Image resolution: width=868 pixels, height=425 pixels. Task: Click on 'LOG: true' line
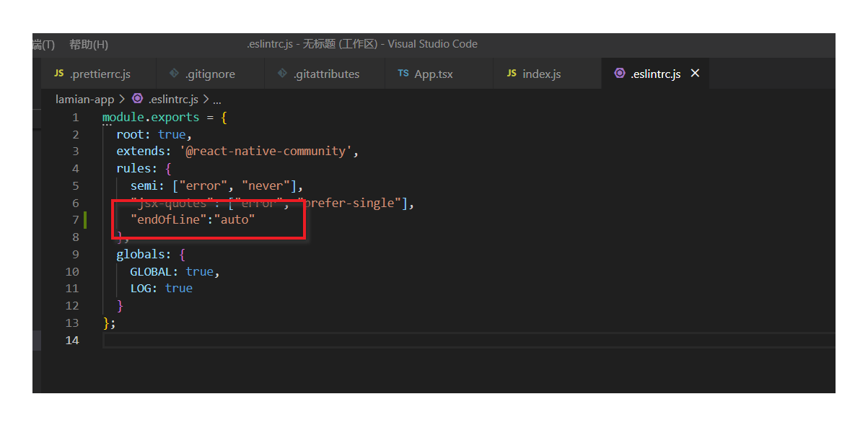click(161, 288)
